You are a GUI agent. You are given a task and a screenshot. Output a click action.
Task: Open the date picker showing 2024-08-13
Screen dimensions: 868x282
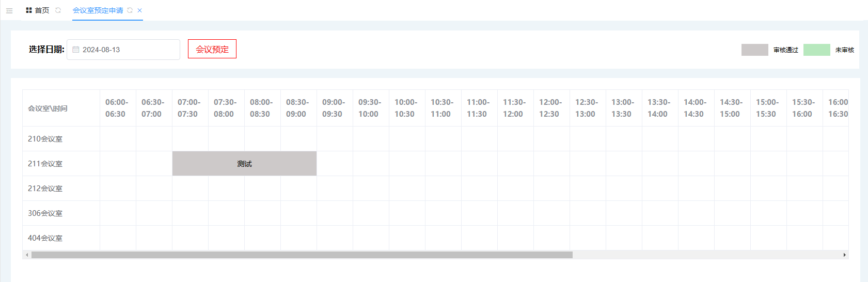click(124, 50)
